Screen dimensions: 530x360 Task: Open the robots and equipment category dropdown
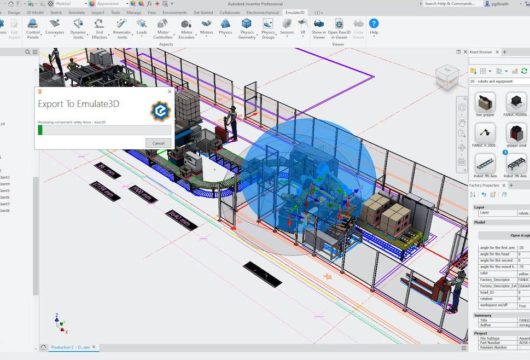click(x=500, y=81)
